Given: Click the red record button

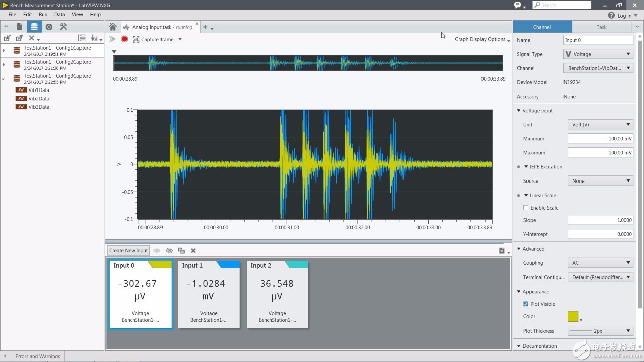Looking at the screenshot, I should (124, 39).
